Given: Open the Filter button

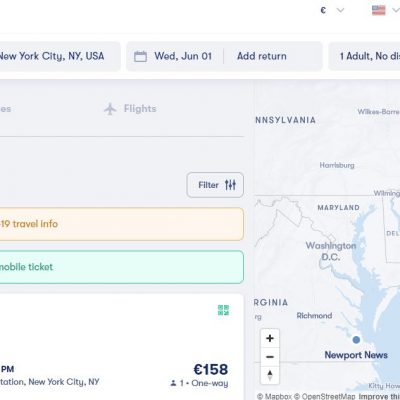Looking at the screenshot, I should point(215,185).
